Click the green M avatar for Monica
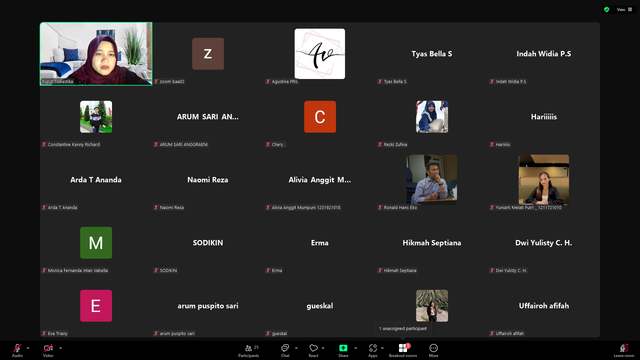Image resolution: width=640 pixels, height=360 pixels. (96, 243)
